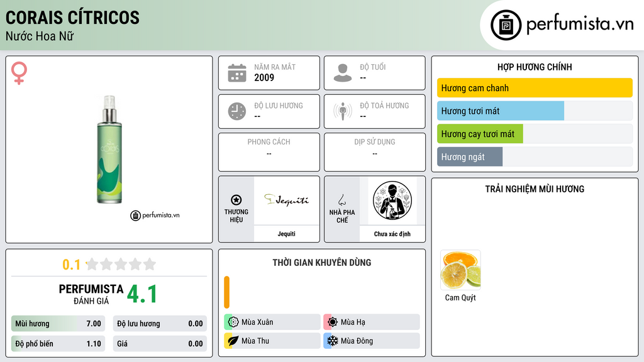Viewport: 644px width, 362px height.
Task: Open the perfumista.vn site name link
Action: pyautogui.click(x=580, y=24)
